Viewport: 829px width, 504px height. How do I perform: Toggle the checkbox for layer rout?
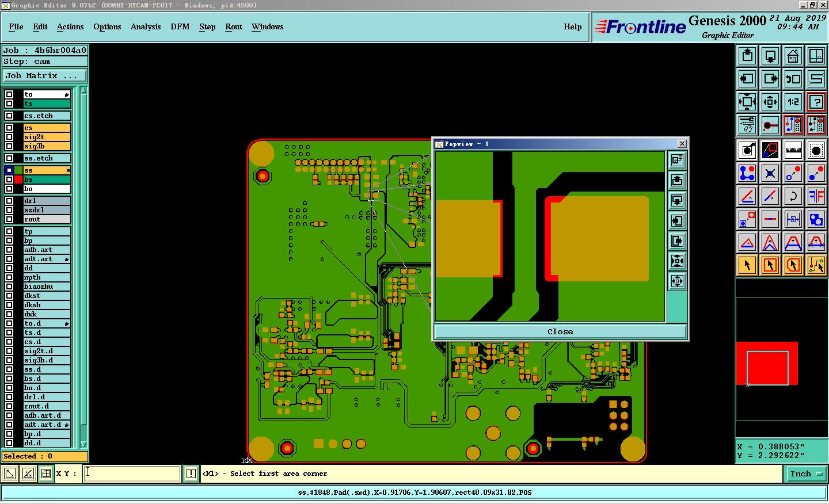tap(9, 219)
